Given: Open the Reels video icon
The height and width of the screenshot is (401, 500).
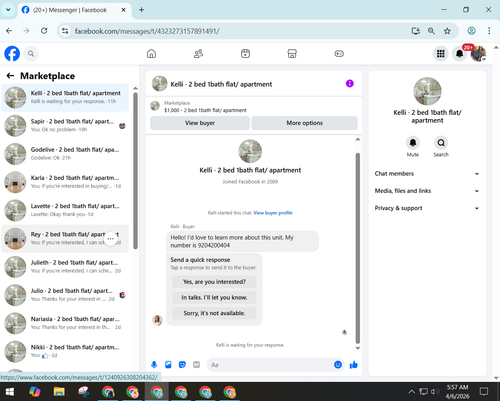Looking at the screenshot, I should [x=245, y=53].
